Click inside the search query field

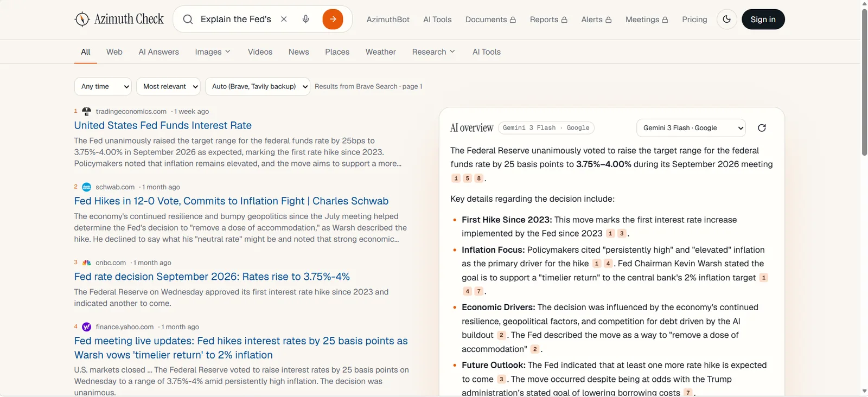click(x=236, y=19)
